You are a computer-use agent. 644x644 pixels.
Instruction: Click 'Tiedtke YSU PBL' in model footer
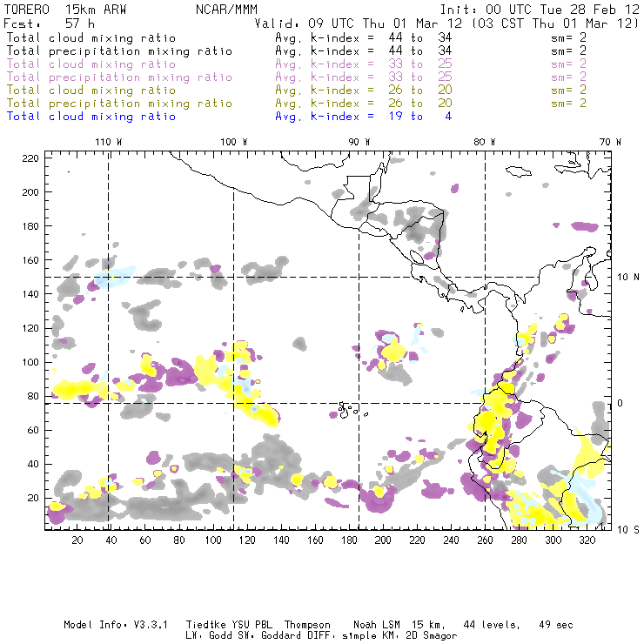(229, 625)
